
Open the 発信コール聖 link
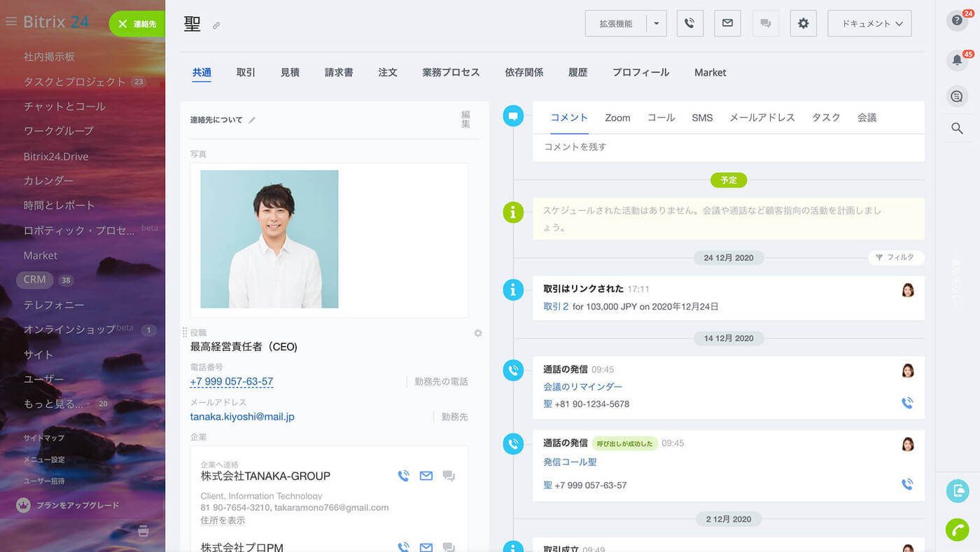[570, 462]
